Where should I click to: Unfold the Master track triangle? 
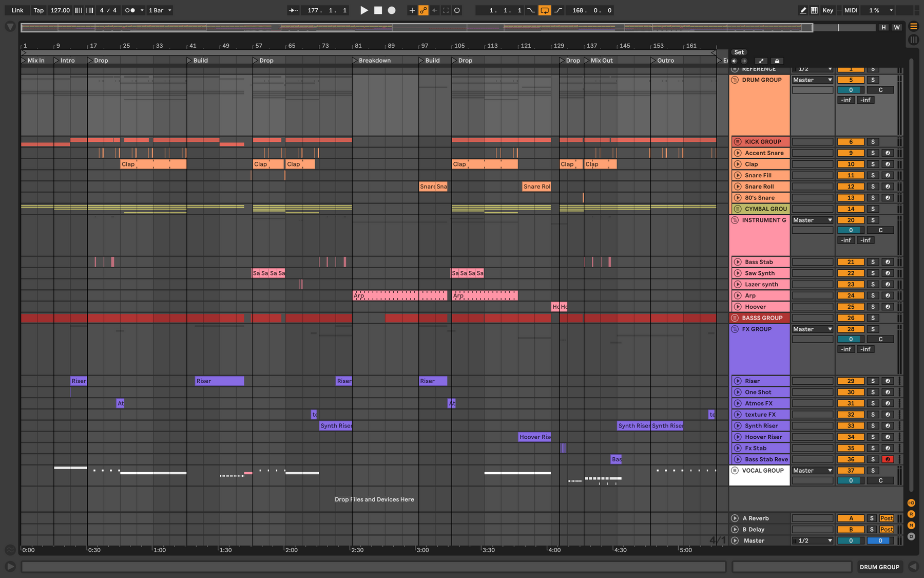tap(735, 540)
